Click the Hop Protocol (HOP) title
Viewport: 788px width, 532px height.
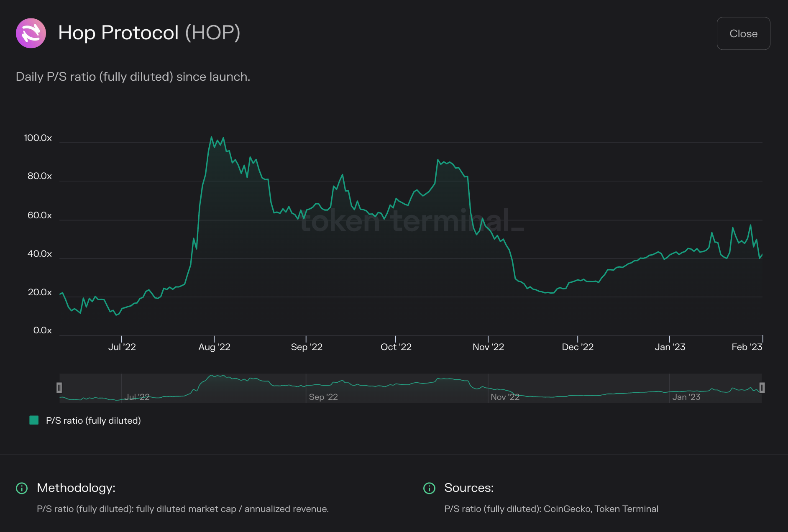pyautogui.click(x=149, y=33)
